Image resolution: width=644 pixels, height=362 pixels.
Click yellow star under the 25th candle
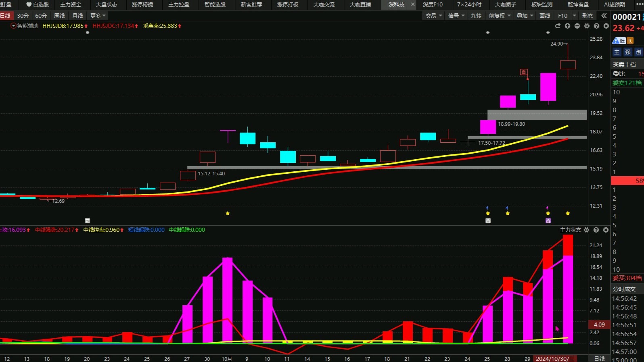(488, 213)
